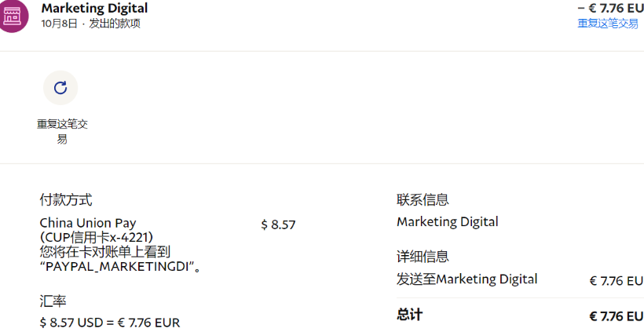Image resolution: width=644 pixels, height=332 pixels.
Task: Click the 10月8日 发出的款项 date line
Action: (x=90, y=24)
